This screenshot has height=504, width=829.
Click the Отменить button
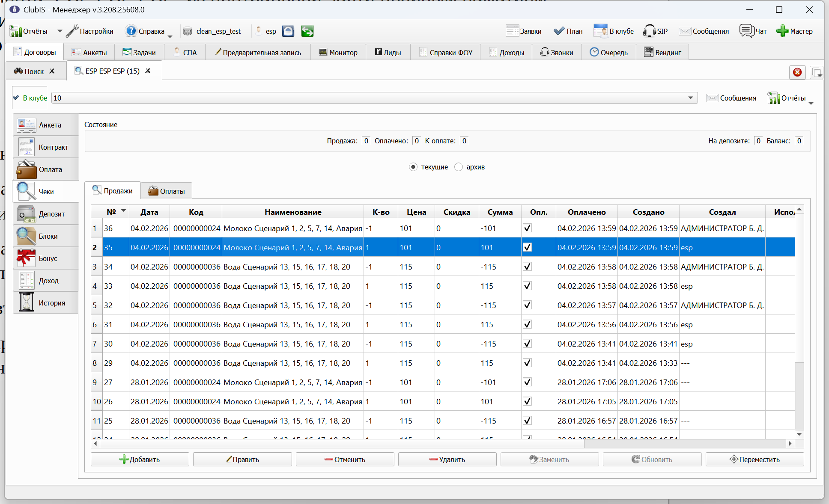tap(345, 460)
